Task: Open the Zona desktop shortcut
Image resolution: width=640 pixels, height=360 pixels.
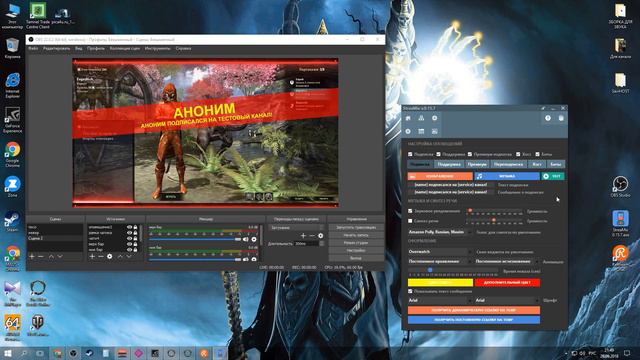Action: [12, 187]
